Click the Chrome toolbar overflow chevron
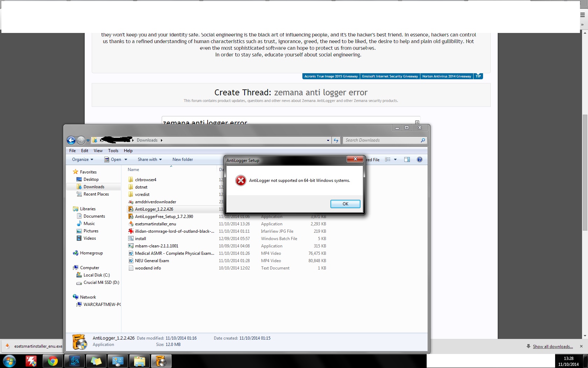Screen dimensions: 588x368 [x=582, y=25]
